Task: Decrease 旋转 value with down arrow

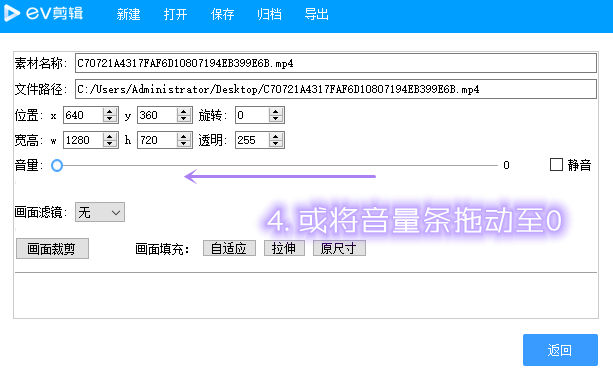Action: tap(276, 119)
